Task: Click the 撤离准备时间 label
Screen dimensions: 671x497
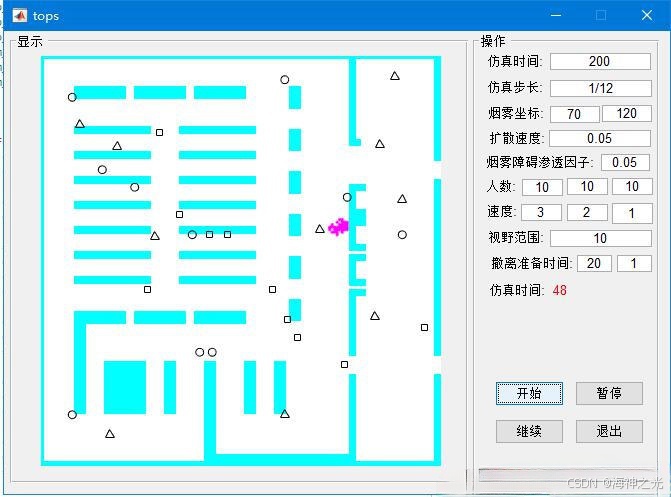Action: pos(532,263)
